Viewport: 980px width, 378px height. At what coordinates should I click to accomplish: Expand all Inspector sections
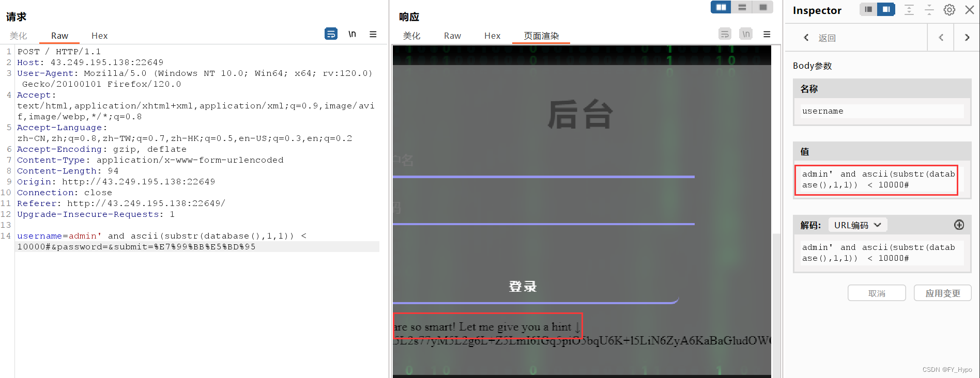coord(909,10)
